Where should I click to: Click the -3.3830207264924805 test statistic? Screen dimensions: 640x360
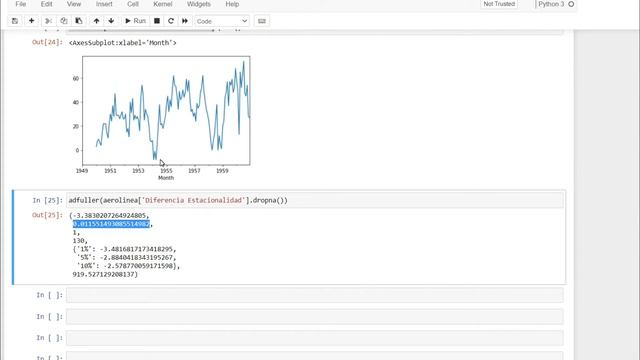coord(109,216)
